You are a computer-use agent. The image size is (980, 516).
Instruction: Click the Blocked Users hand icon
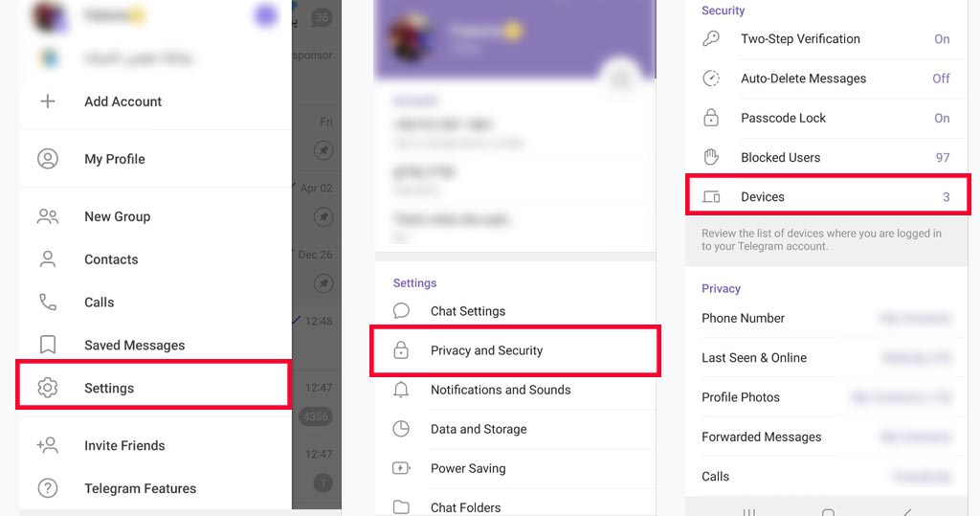point(711,157)
